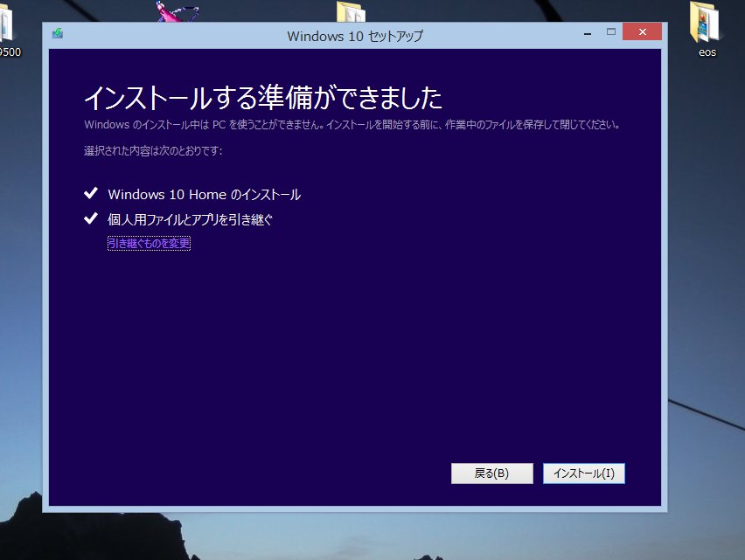Select the folder icon above the setup window
This screenshot has height=560, width=745.
350,12
